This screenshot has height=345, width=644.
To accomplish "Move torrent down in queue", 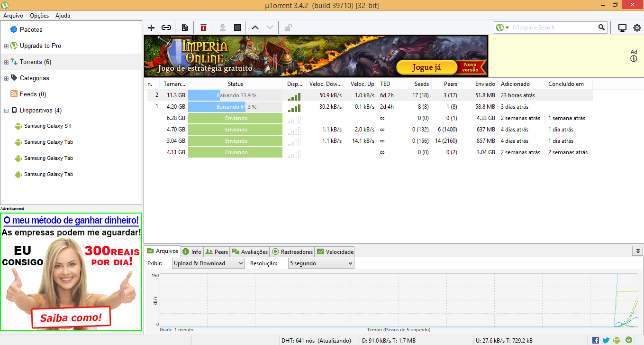I will tap(270, 28).
